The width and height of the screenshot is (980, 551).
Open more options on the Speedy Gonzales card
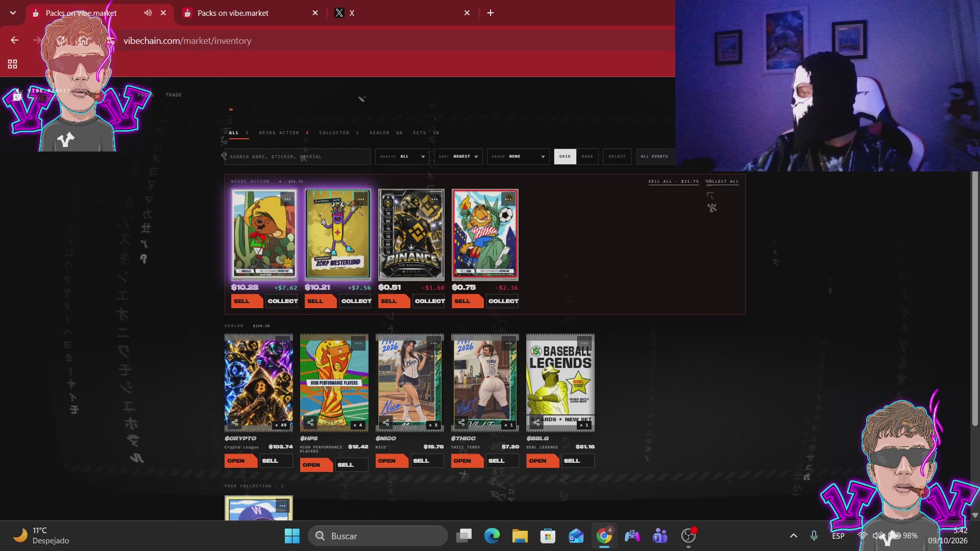pyautogui.click(x=287, y=199)
